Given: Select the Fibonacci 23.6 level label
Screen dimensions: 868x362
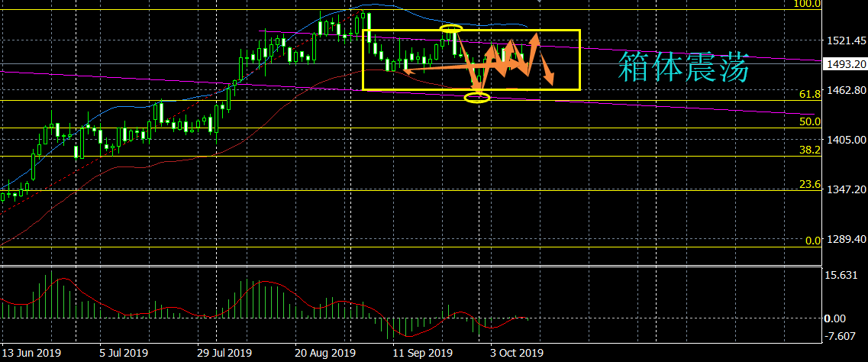Looking at the screenshot, I should tap(811, 184).
